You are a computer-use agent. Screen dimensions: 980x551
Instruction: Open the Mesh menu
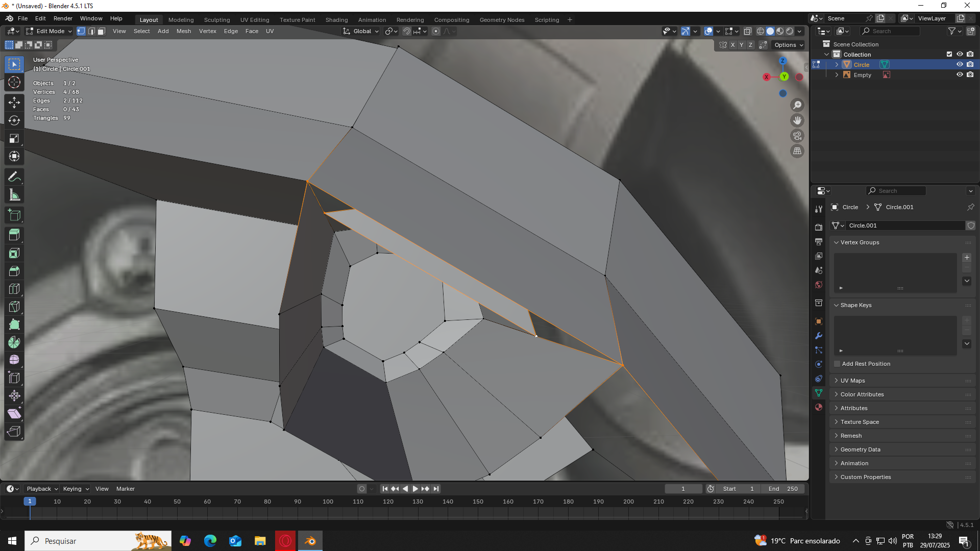pos(184,32)
